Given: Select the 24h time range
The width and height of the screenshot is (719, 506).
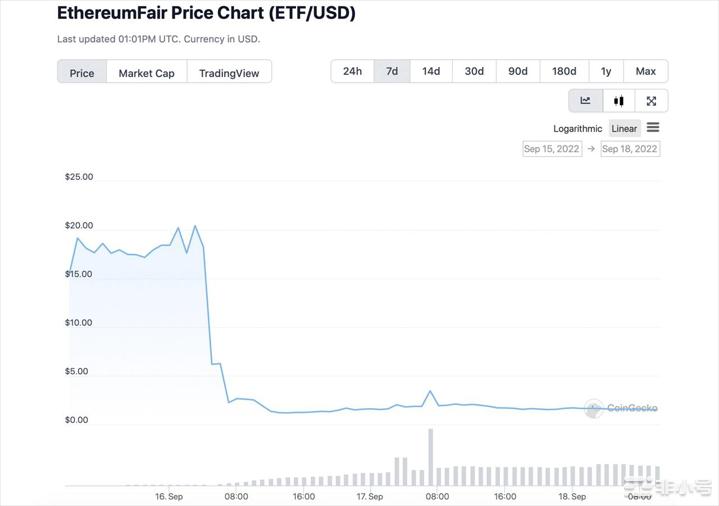Looking at the screenshot, I should [x=352, y=71].
